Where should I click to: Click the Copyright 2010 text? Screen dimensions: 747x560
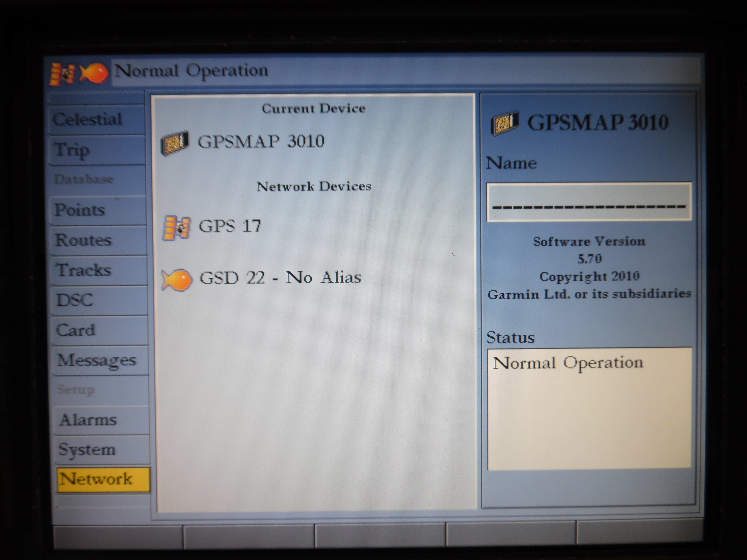(x=589, y=277)
